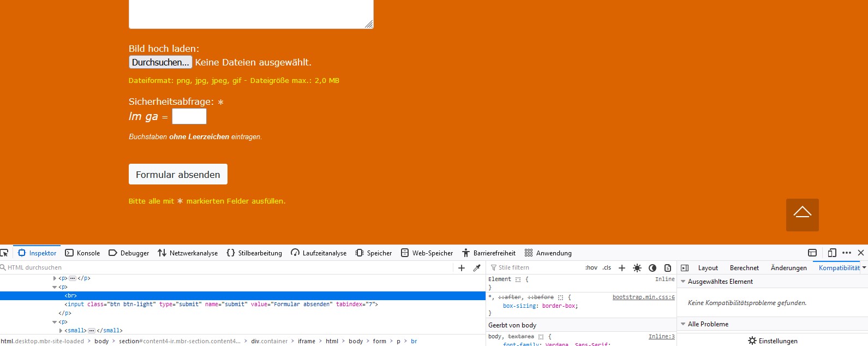
Task: Activate the element picker tool icon
Action: [x=4, y=253]
